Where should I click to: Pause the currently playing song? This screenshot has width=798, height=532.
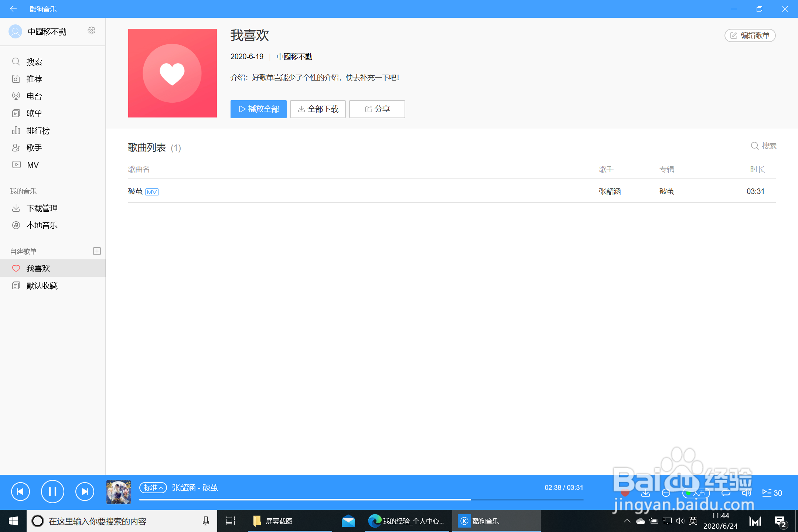tap(52, 491)
